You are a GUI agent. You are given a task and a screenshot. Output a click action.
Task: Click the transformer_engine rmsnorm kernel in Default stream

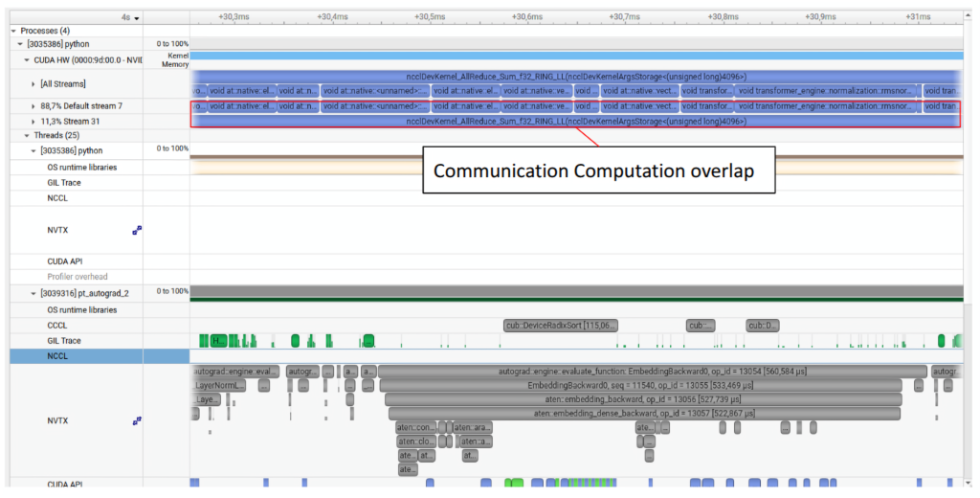[x=827, y=106]
